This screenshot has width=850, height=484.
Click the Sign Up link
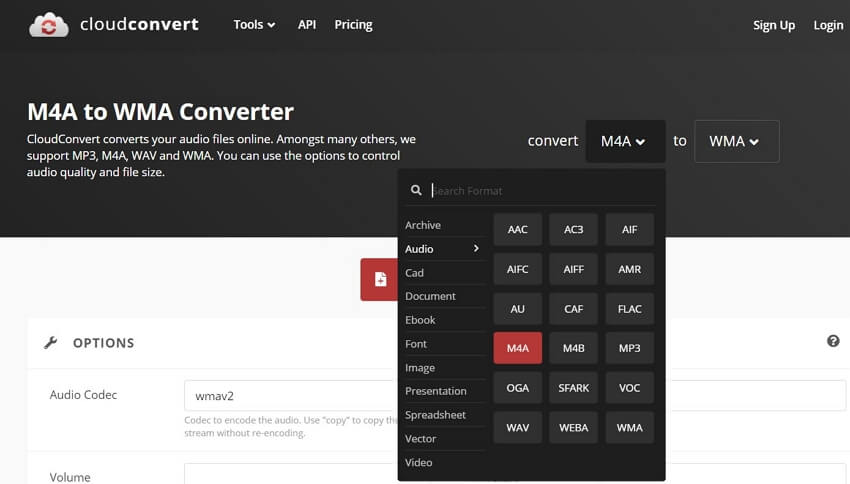(774, 25)
